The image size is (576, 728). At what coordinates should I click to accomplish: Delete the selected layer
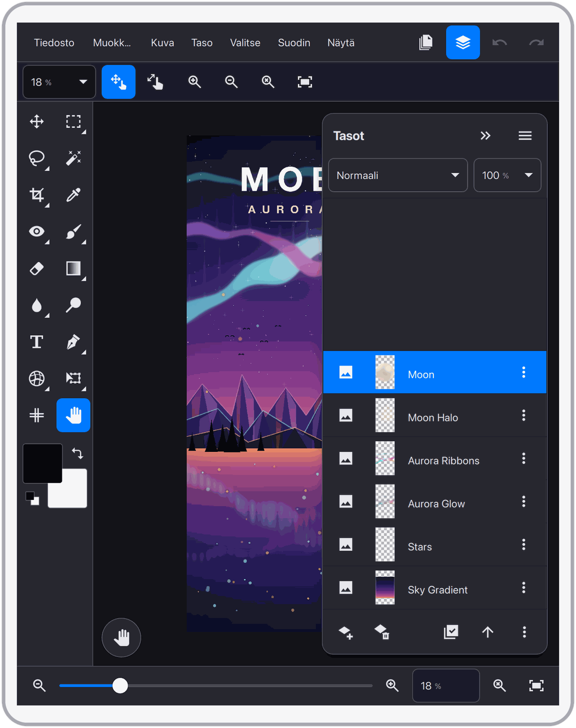(x=382, y=632)
